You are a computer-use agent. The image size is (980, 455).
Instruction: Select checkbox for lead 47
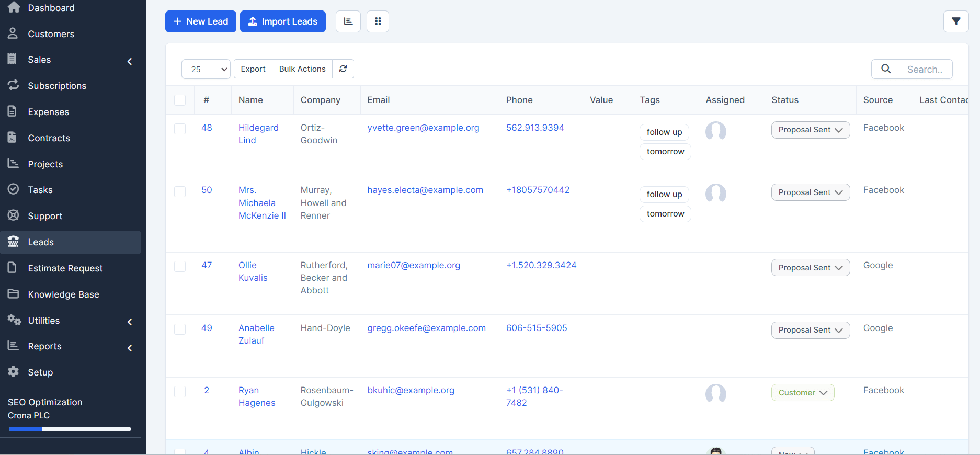[x=180, y=267]
